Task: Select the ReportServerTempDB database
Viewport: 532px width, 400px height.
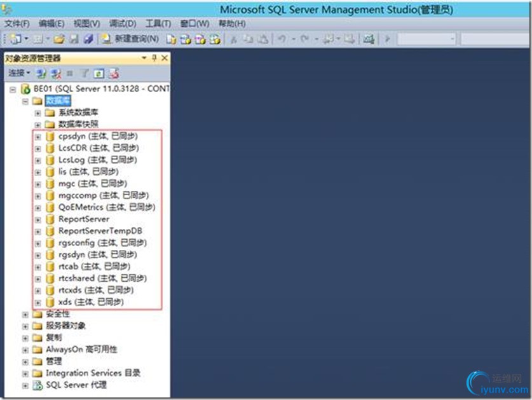Action: (x=100, y=231)
